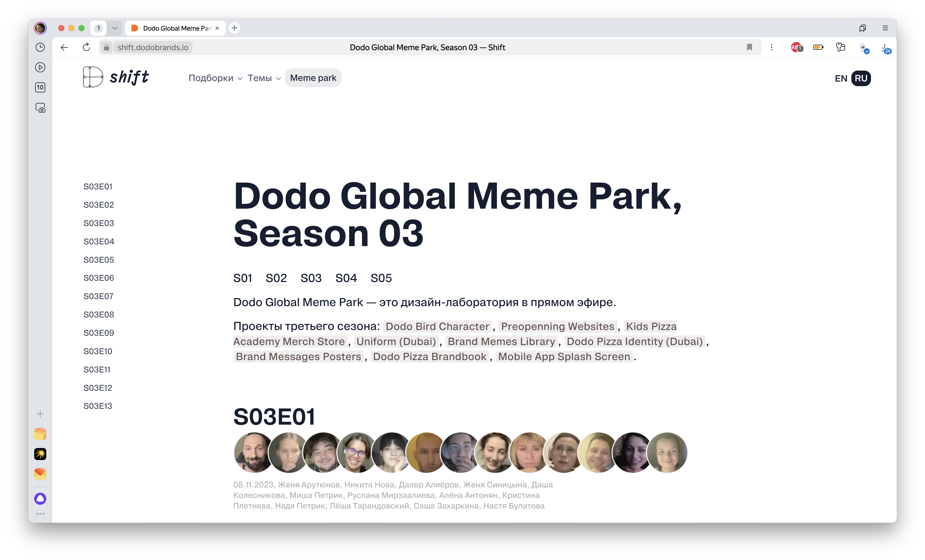The image size is (925, 560).
Task: Click the browser history clock icon
Action: click(40, 47)
